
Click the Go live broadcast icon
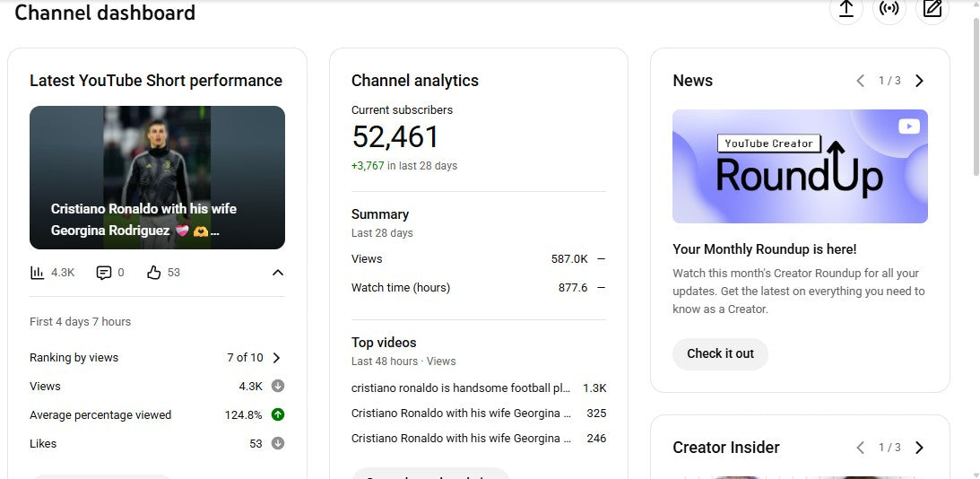(889, 9)
